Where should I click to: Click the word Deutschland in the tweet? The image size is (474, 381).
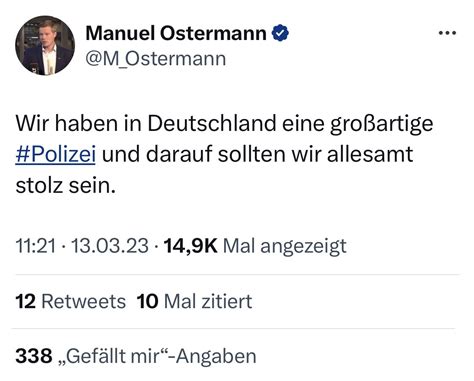pyautogui.click(x=212, y=123)
